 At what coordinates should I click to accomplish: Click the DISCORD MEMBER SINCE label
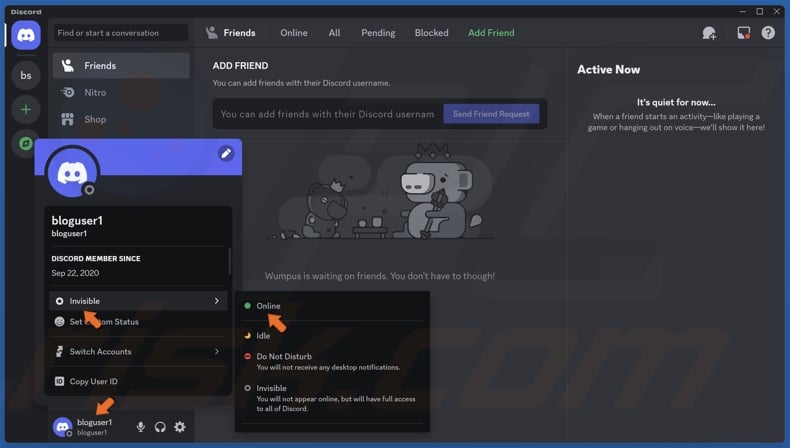click(96, 259)
